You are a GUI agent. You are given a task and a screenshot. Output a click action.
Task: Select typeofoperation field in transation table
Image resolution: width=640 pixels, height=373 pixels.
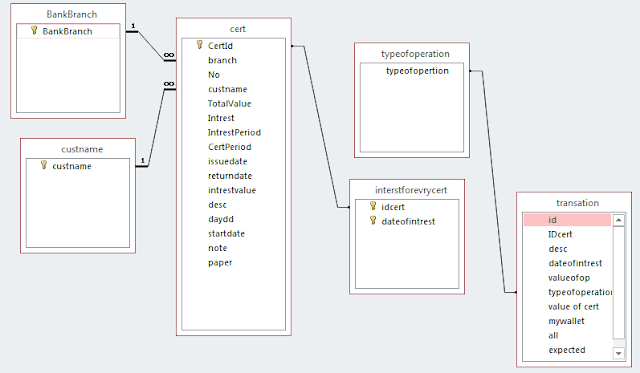(x=580, y=292)
